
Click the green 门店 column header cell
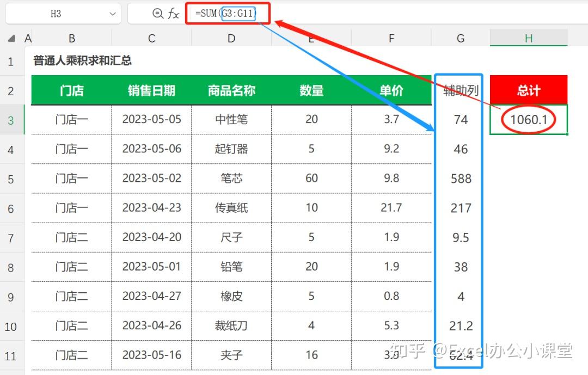(x=71, y=90)
